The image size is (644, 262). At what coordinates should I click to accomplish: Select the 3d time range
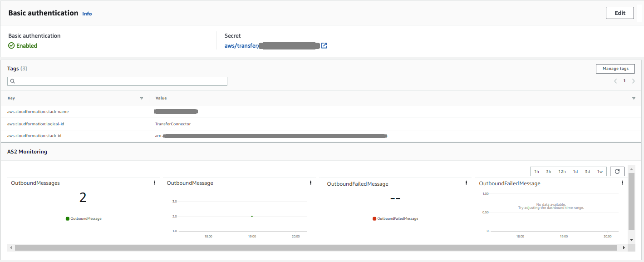(x=587, y=172)
